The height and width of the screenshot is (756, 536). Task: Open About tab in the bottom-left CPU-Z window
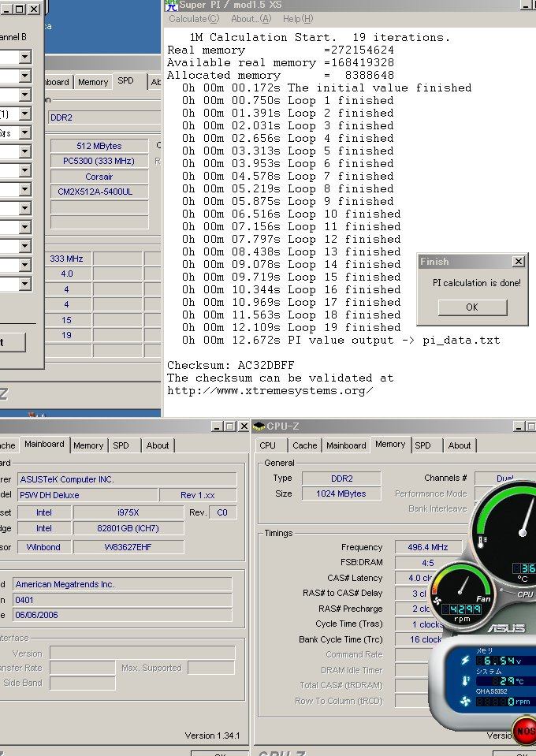tap(158, 445)
